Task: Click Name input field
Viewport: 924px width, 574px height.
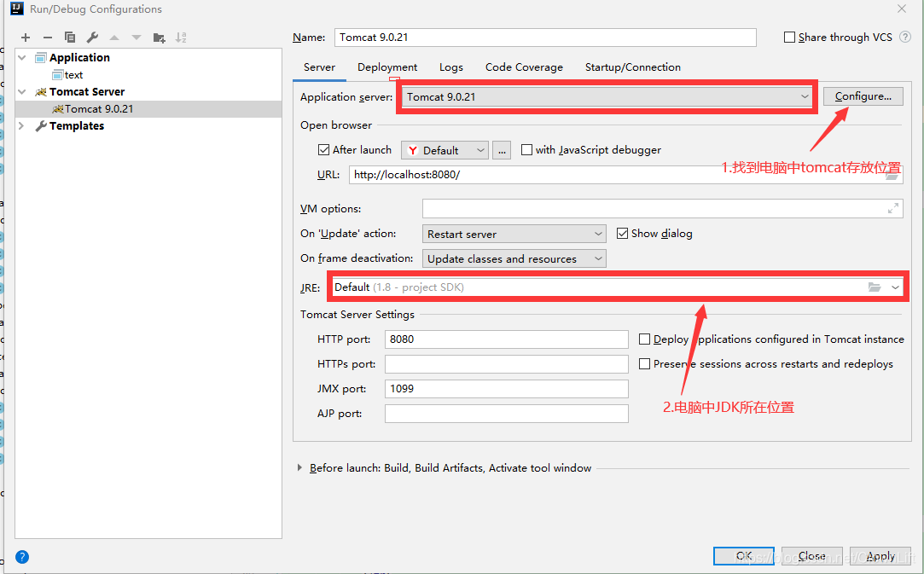Action: (545, 38)
